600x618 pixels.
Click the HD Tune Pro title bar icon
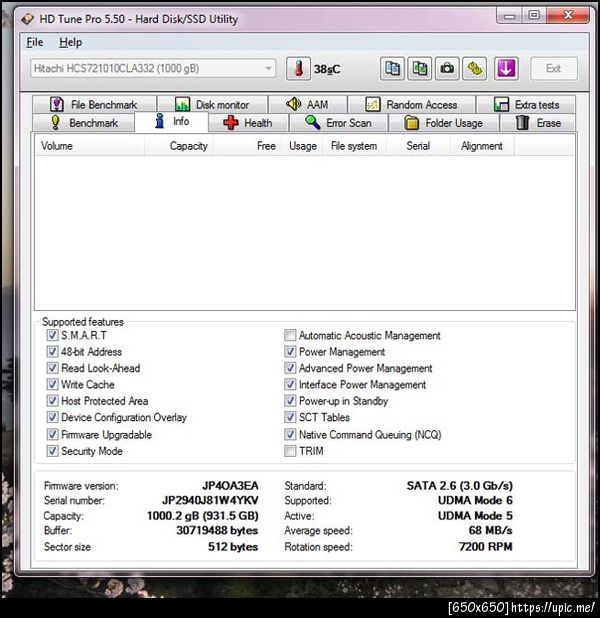click(x=28, y=19)
